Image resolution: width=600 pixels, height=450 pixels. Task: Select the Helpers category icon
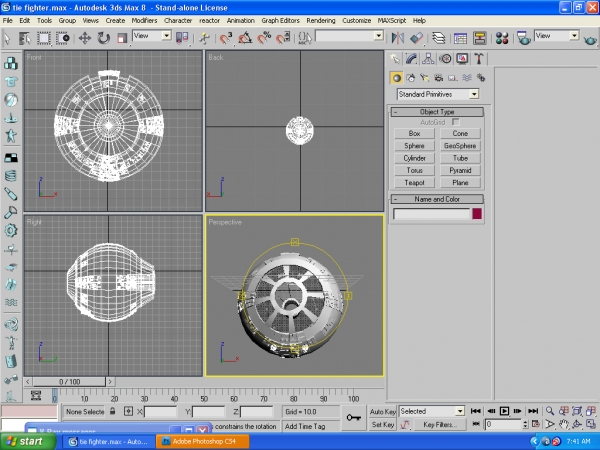point(453,78)
